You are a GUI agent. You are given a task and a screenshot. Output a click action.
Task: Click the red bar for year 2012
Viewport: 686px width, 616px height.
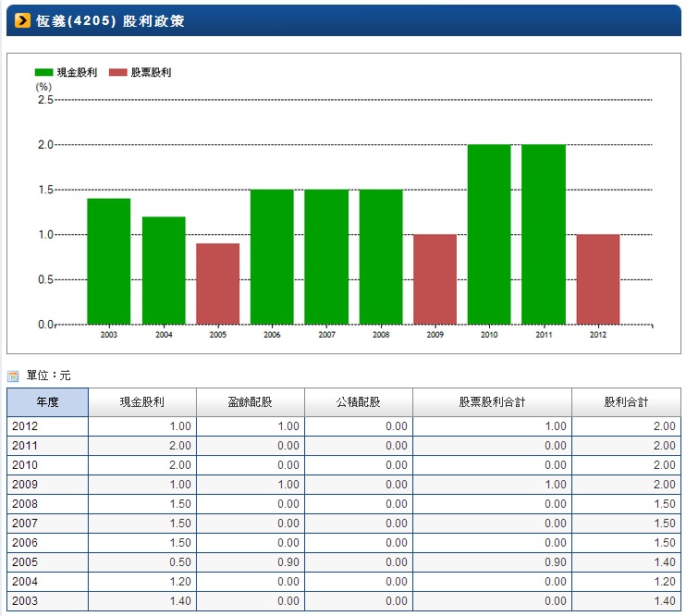tap(598, 279)
